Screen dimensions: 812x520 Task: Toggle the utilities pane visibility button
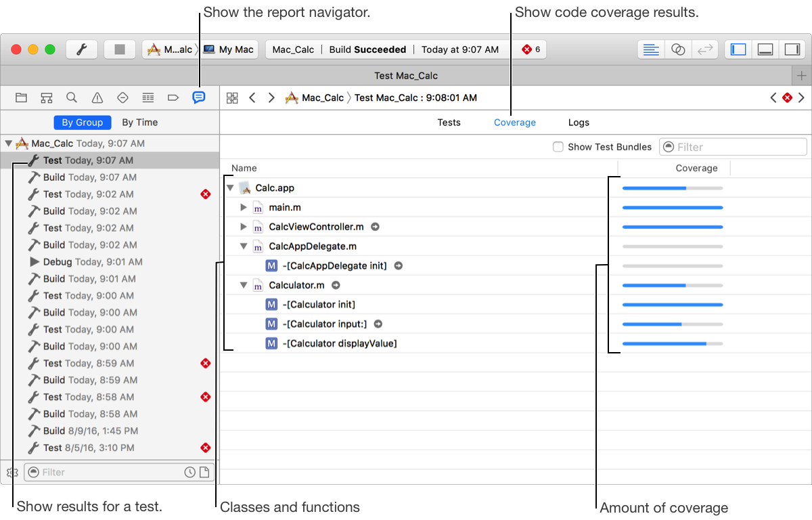[x=791, y=49]
